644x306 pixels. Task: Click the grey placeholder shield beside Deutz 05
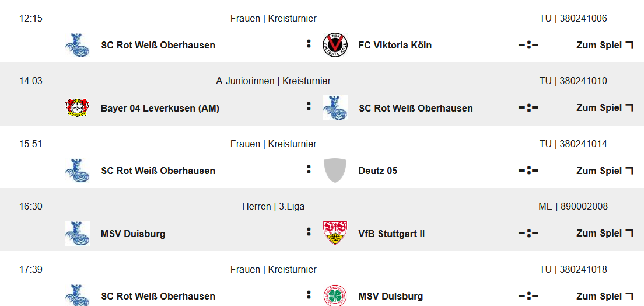click(x=335, y=171)
